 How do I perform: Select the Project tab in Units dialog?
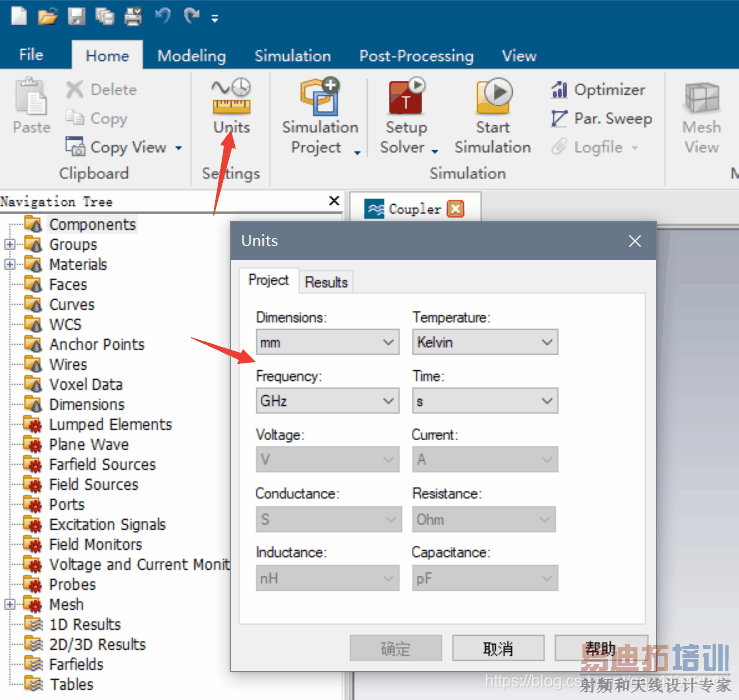pyautogui.click(x=269, y=280)
